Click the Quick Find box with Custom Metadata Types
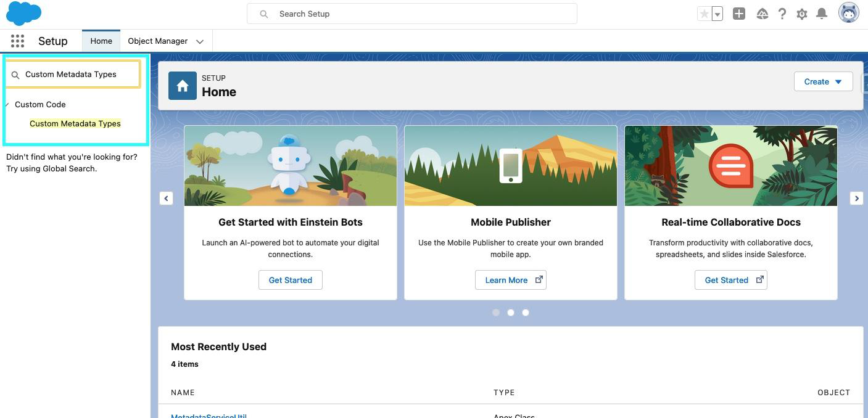Screen dimensions: 868x418 coord(73,75)
